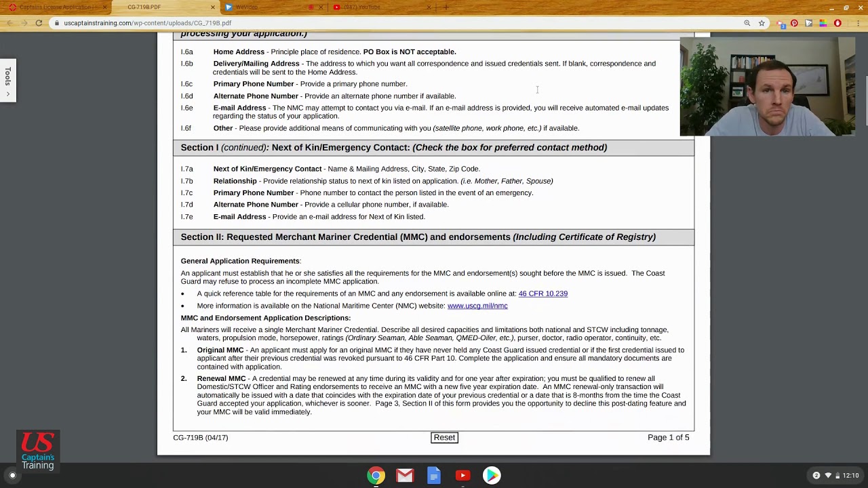868x488 pixels.
Task: Click 'Page 1 of 5' footer text
Action: [x=668, y=437]
